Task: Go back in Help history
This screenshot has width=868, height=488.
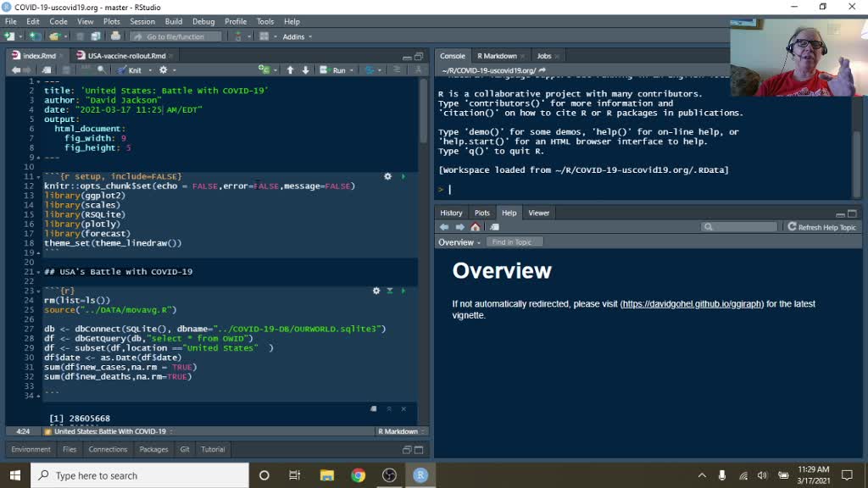Action: 444,227
